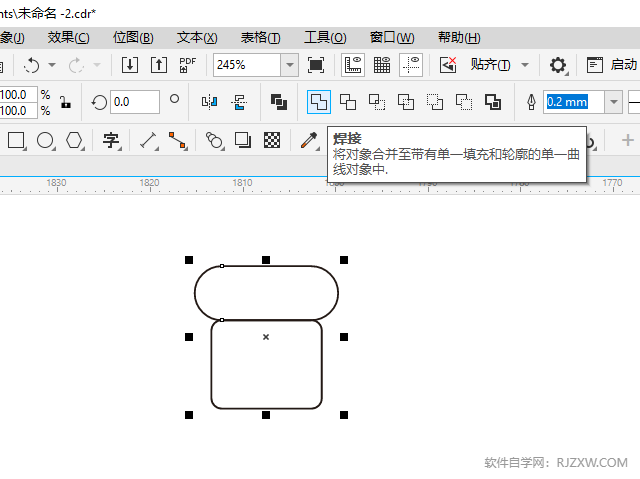Click the Undo arrow
The image size is (640, 479).
pos(31,65)
